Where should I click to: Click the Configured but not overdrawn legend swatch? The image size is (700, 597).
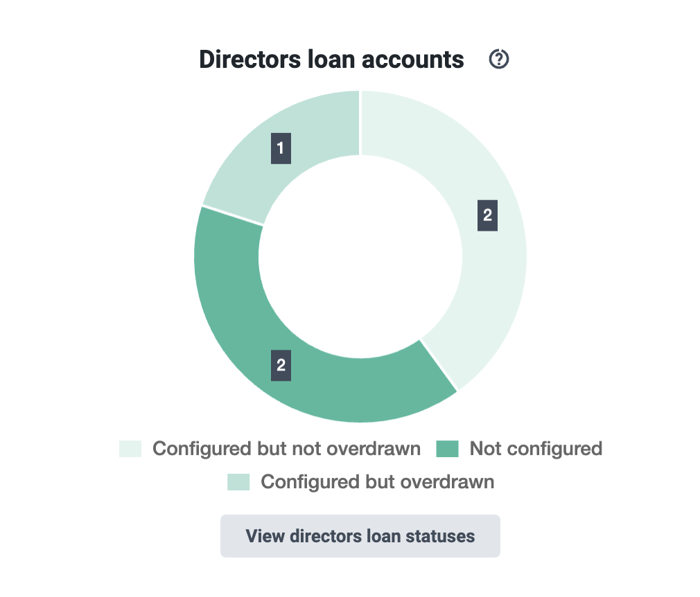coord(130,449)
